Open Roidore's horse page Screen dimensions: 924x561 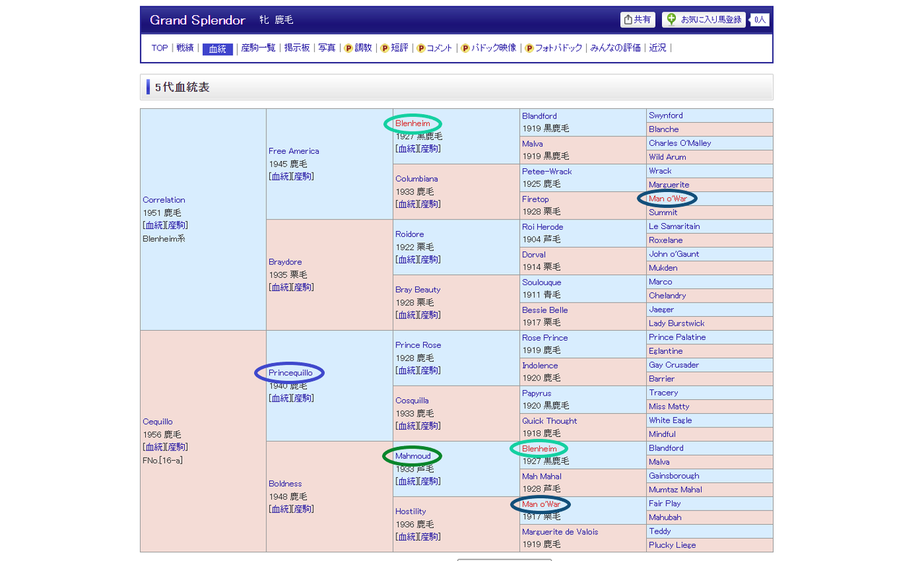[410, 235]
